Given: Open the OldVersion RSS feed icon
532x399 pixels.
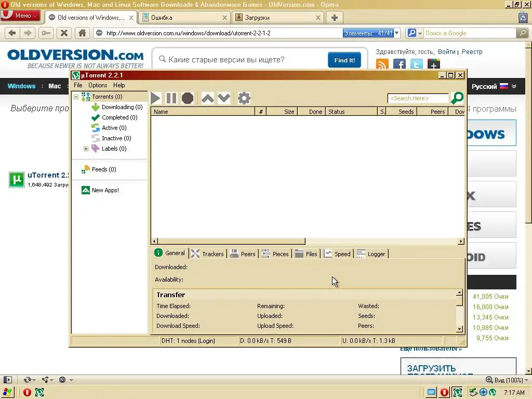Looking at the screenshot, I should coord(382,64).
